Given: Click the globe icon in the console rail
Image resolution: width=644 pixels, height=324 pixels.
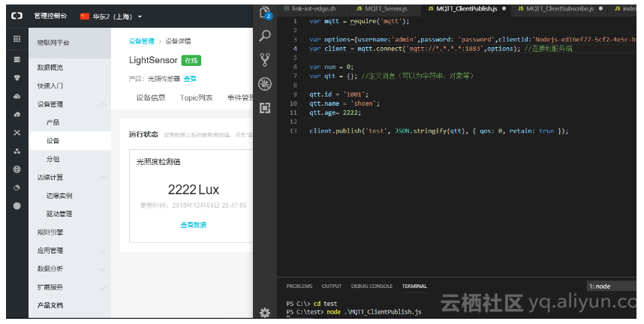Looking at the screenshot, I should (x=17, y=169).
